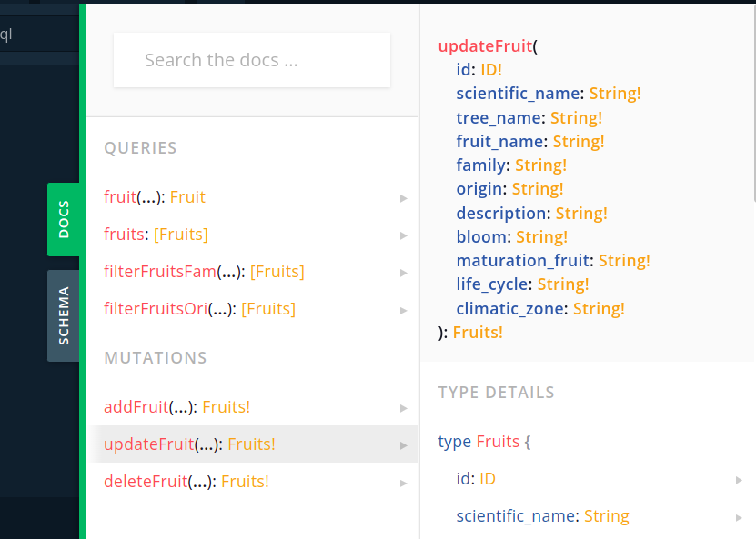Click the Fruits type name in type details
Screen dimensions: 756x539
(498, 442)
